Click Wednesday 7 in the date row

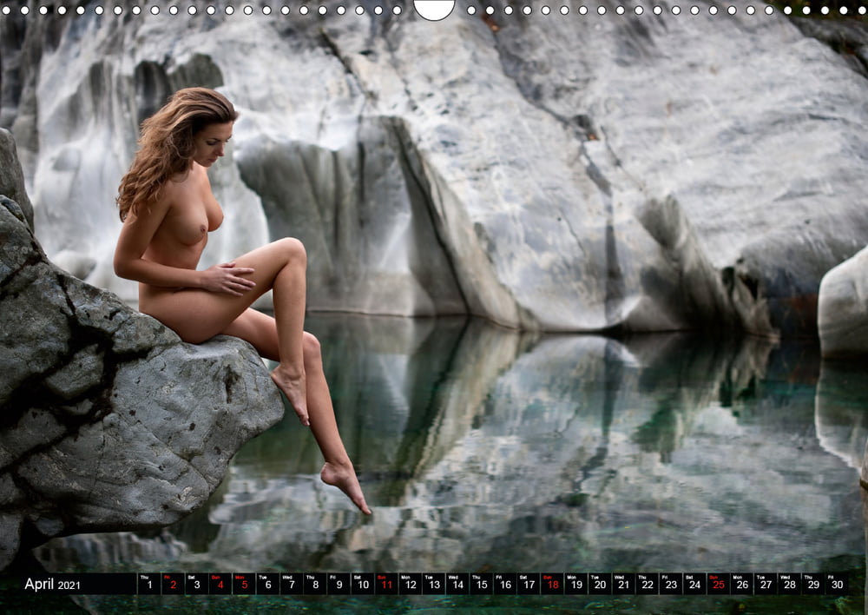tap(291, 584)
